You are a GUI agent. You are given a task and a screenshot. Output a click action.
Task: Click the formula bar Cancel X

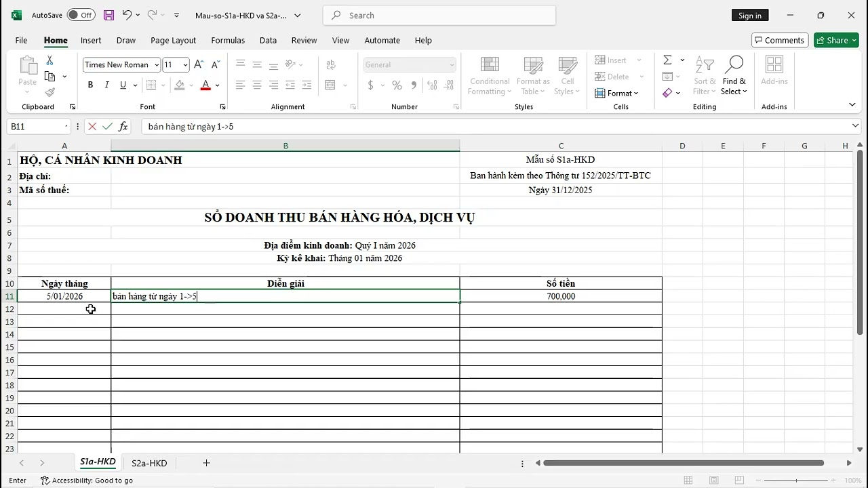click(x=92, y=127)
